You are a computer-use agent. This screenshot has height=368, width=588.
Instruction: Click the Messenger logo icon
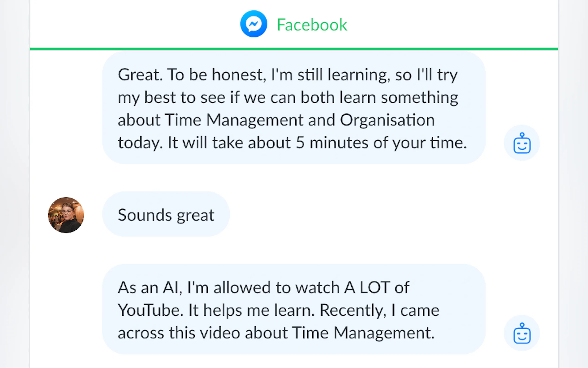(253, 24)
